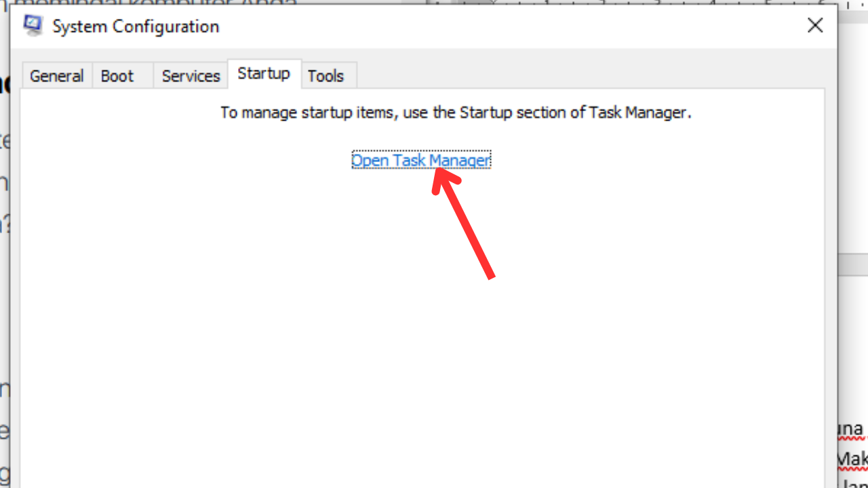Open the General tab
The width and height of the screenshot is (868, 488).
click(56, 76)
